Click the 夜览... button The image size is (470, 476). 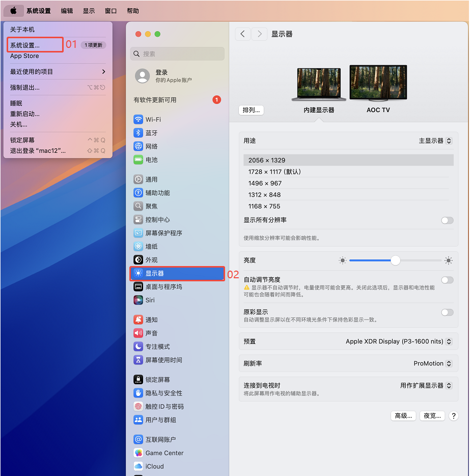(432, 415)
